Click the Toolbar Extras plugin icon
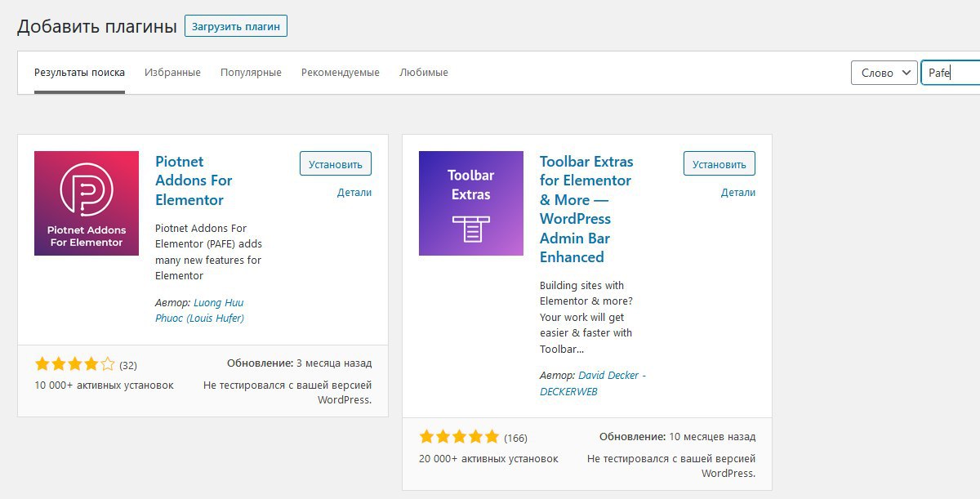980x499 pixels. point(471,203)
